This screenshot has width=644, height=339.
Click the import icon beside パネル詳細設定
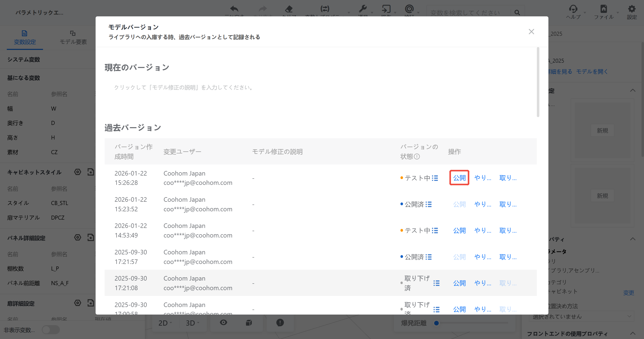click(x=91, y=238)
